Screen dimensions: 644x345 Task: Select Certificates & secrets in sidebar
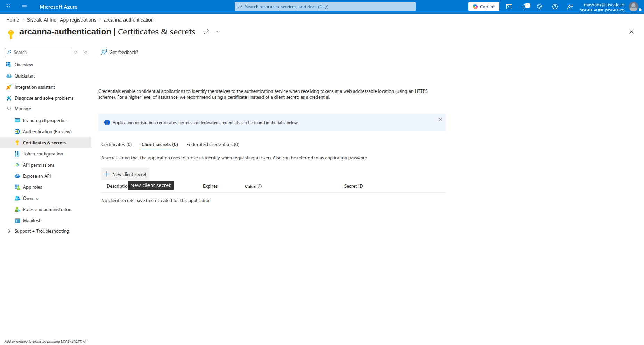46,143
